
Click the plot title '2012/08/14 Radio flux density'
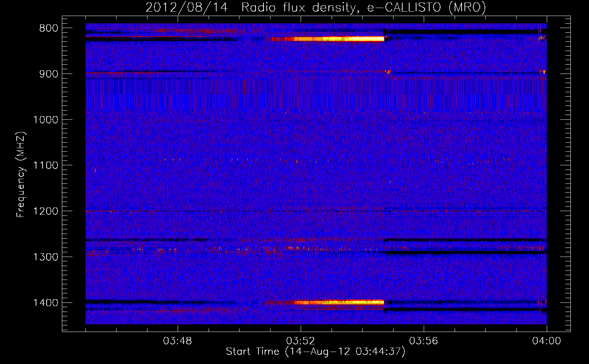(x=316, y=7)
